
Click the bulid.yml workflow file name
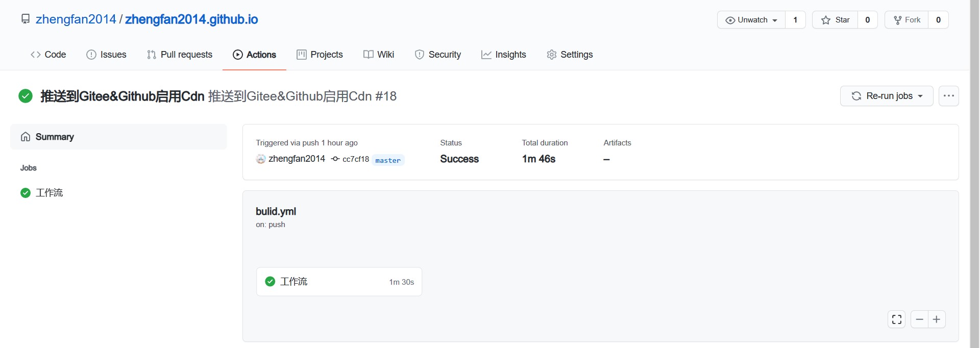pyautogui.click(x=276, y=211)
